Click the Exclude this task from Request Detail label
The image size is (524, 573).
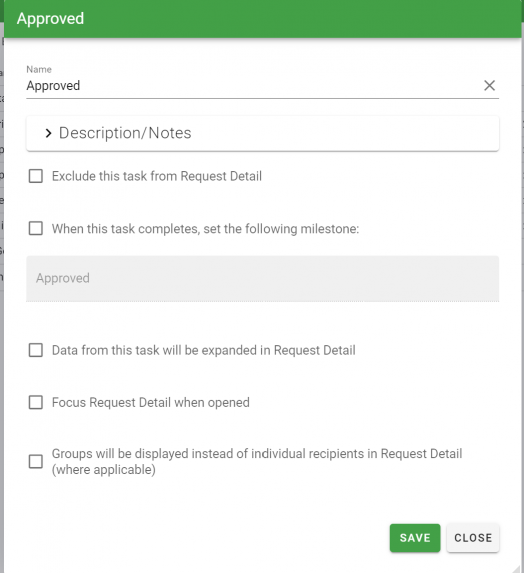[x=157, y=176]
